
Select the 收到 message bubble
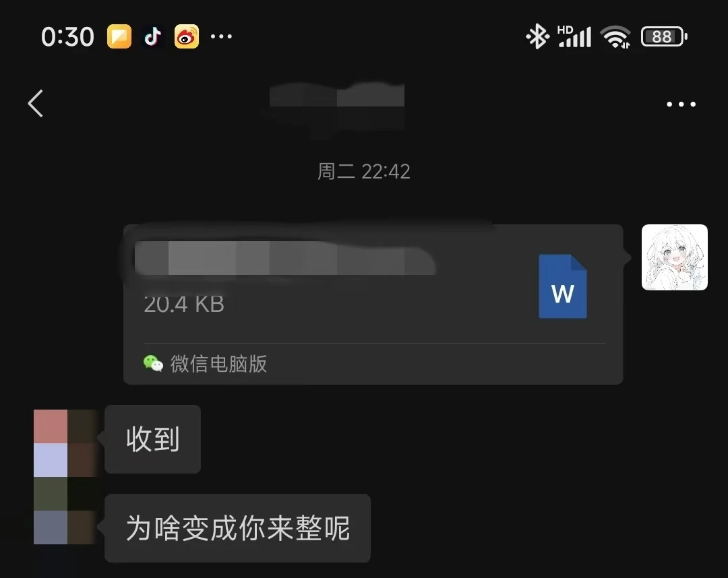click(153, 439)
